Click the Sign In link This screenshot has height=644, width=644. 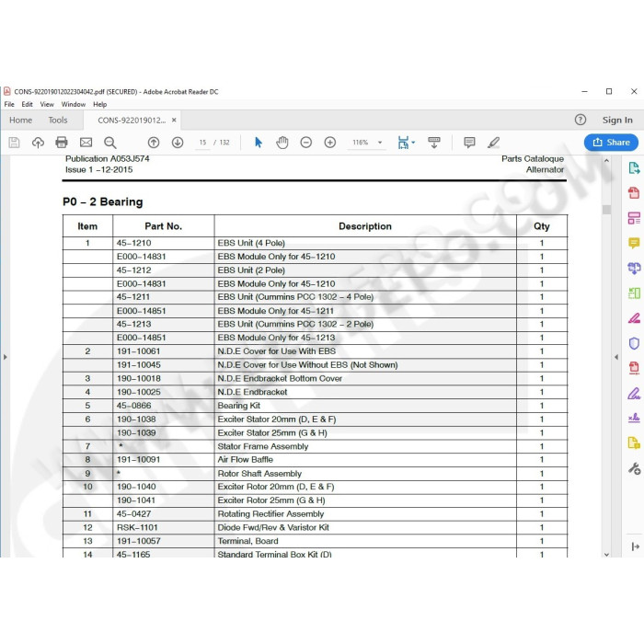[617, 120]
